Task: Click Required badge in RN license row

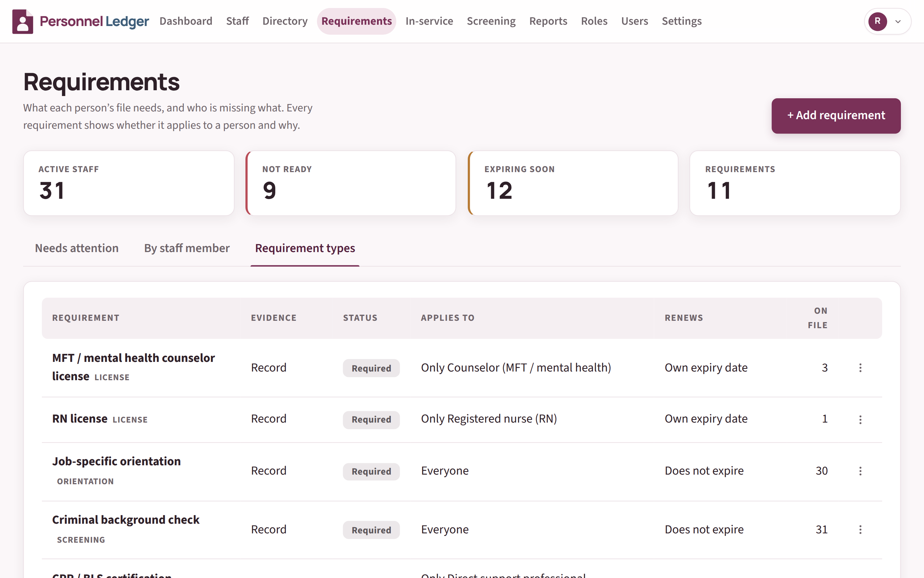Action: (x=371, y=420)
